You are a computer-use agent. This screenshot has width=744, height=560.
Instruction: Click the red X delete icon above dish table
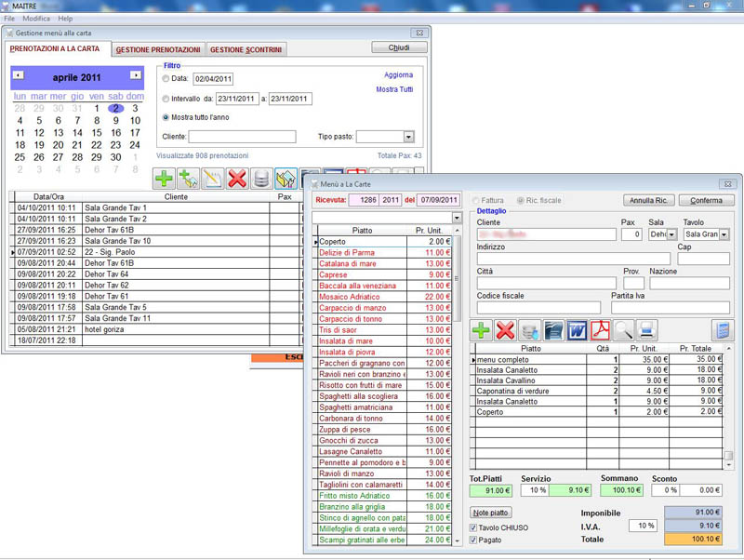tap(506, 330)
